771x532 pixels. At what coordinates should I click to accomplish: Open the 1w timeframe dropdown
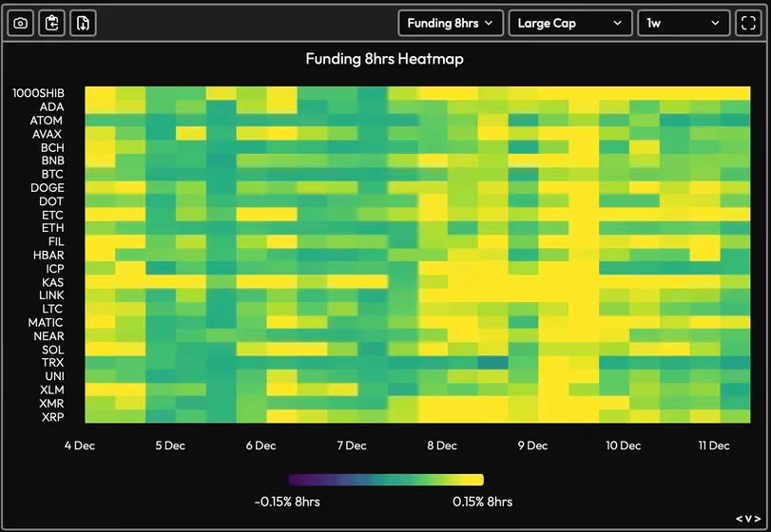(x=683, y=24)
